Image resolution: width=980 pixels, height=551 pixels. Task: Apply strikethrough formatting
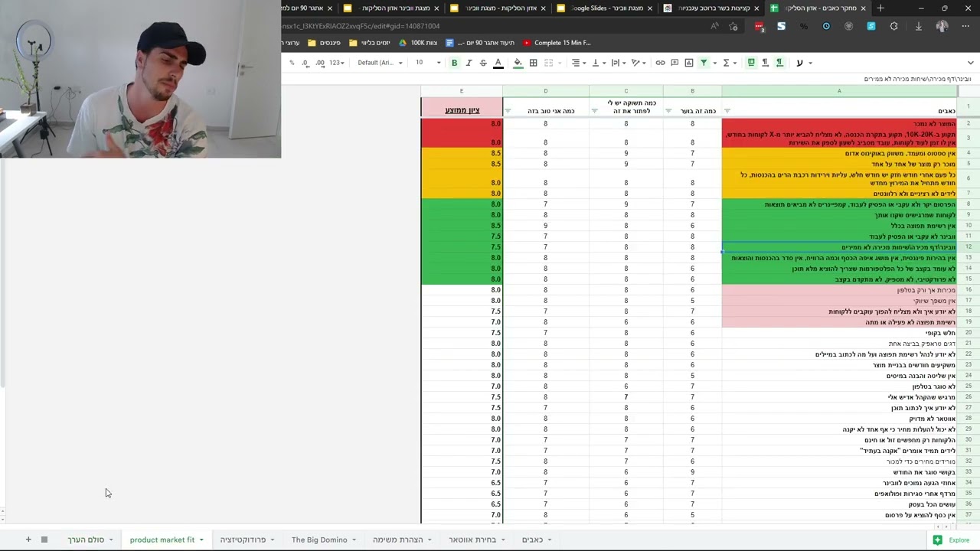pyautogui.click(x=483, y=63)
